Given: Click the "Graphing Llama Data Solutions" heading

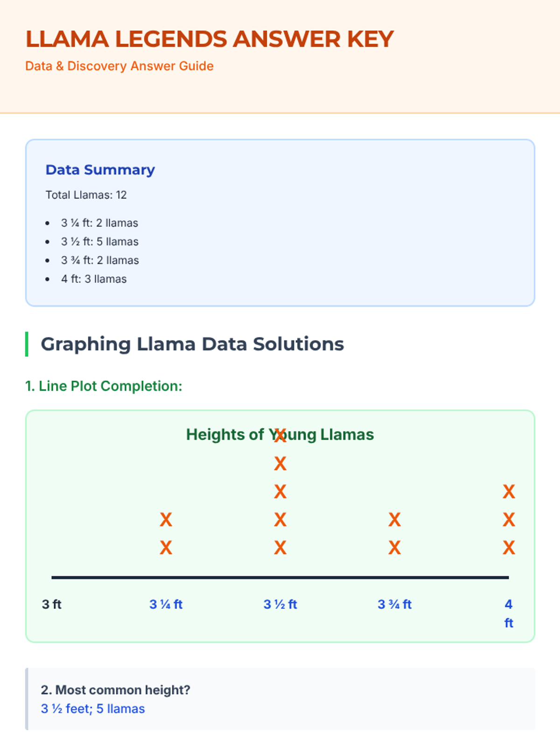Looking at the screenshot, I should point(192,344).
